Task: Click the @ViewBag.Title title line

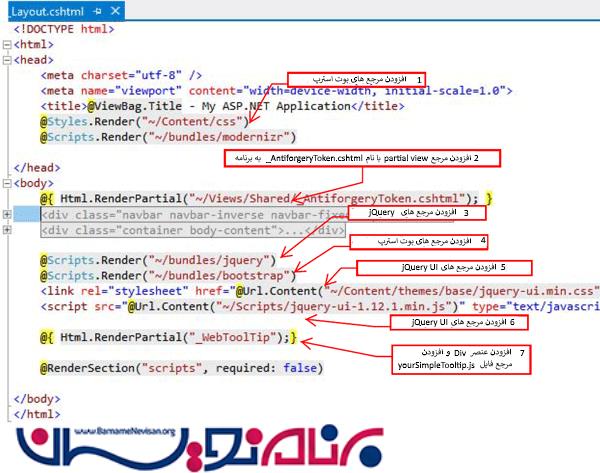Action: [x=222, y=106]
